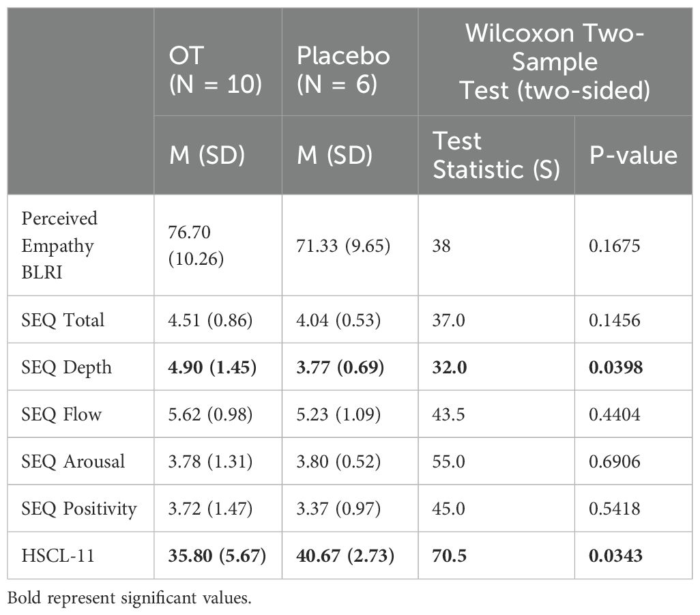This screenshot has height=615, width=700.
Task: Click the OT (N = 10) column header
Action: coord(215,70)
